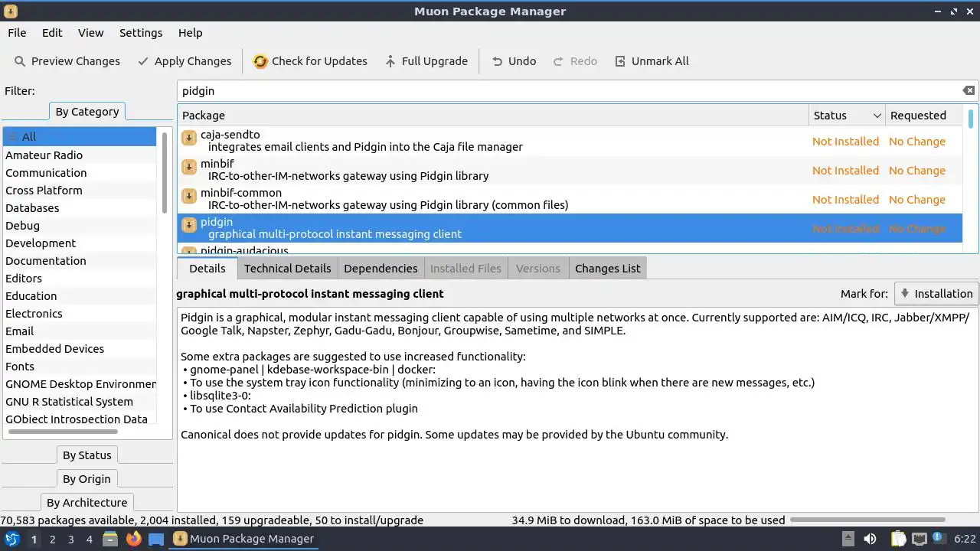Select the Development category
980x551 pixels.
[79, 243]
